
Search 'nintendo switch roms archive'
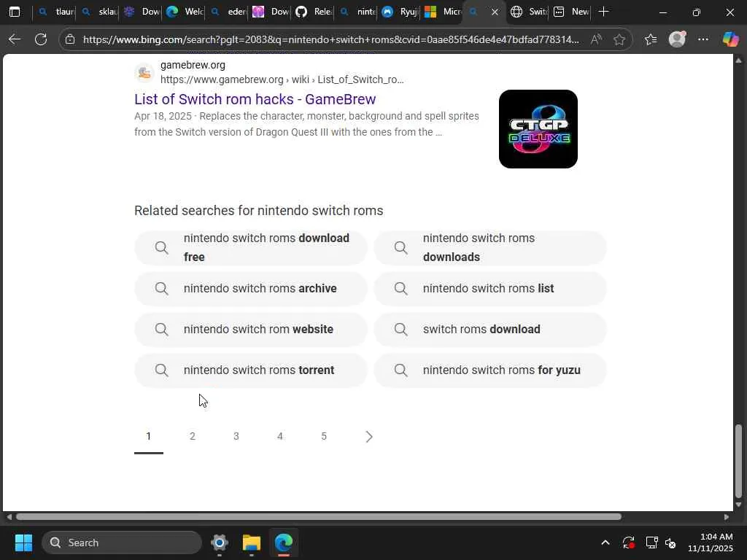coord(251,289)
